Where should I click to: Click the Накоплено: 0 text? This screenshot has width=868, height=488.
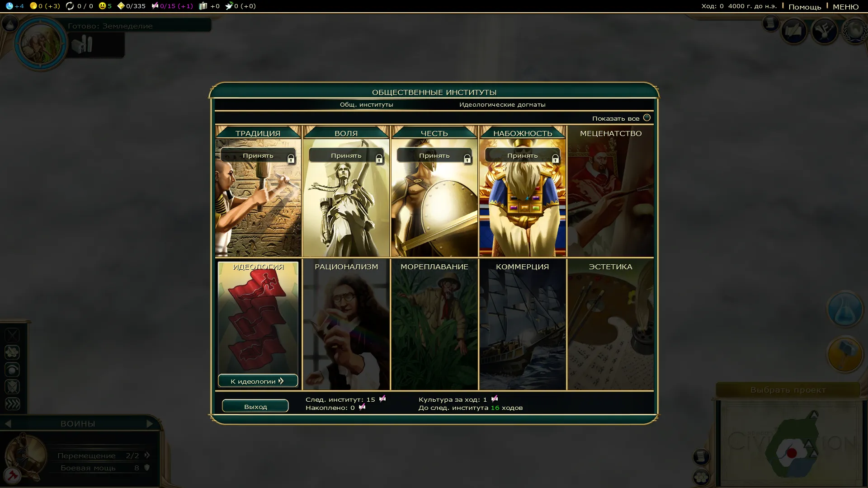[x=330, y=408]
